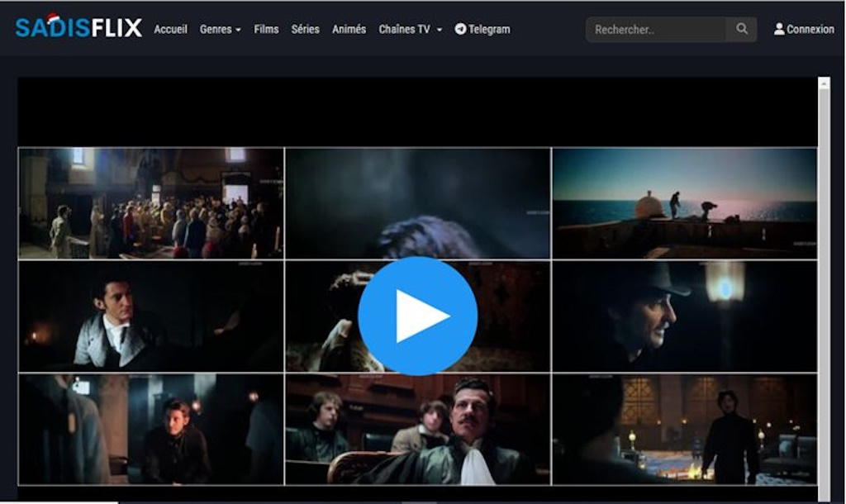846x504 pixels.
Task: Play the video with the blue play button
Action: point(417,316)
